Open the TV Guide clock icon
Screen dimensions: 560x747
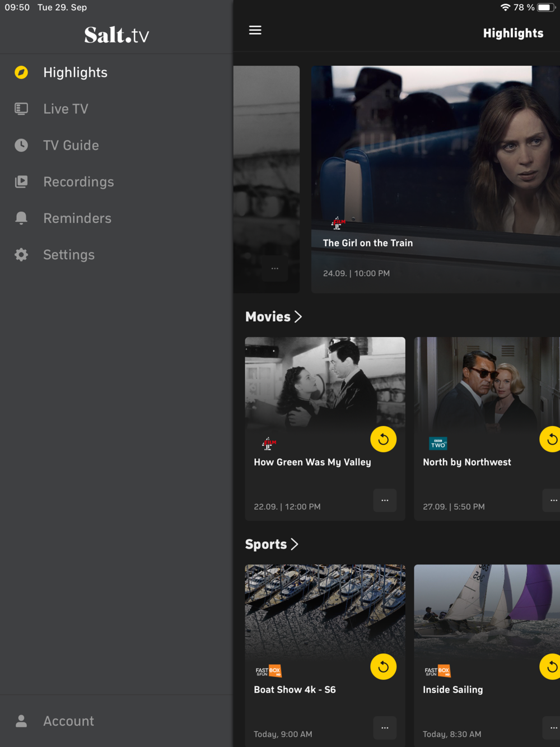pos(21,145)
